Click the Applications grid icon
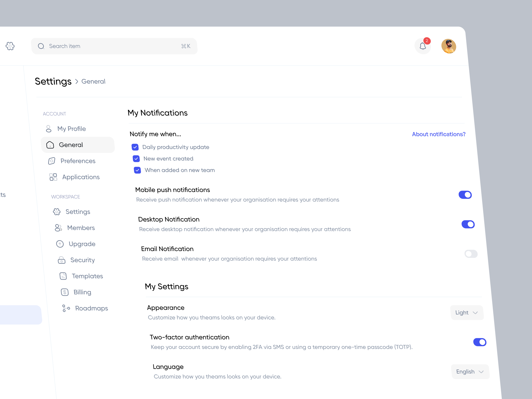 (x=53, y=177)
